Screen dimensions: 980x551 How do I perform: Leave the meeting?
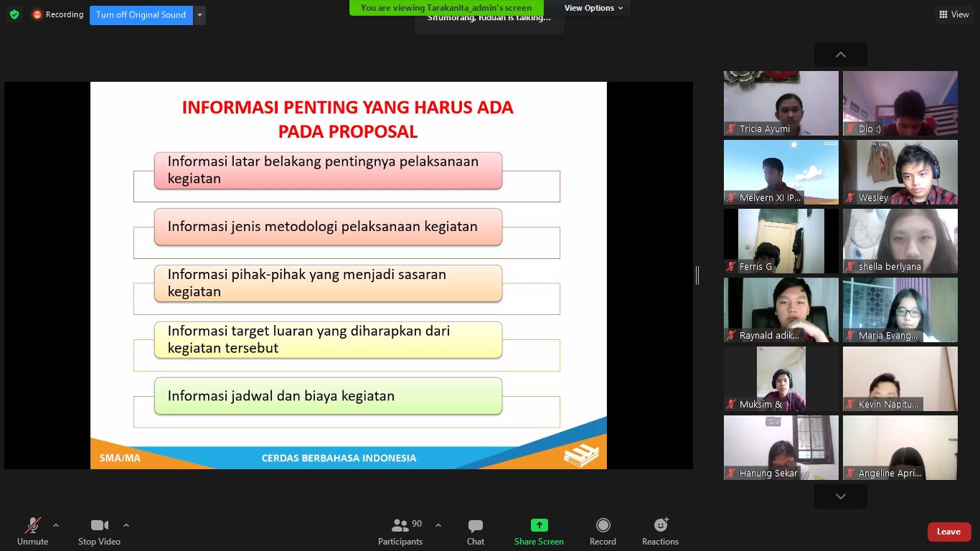point(948,532)
